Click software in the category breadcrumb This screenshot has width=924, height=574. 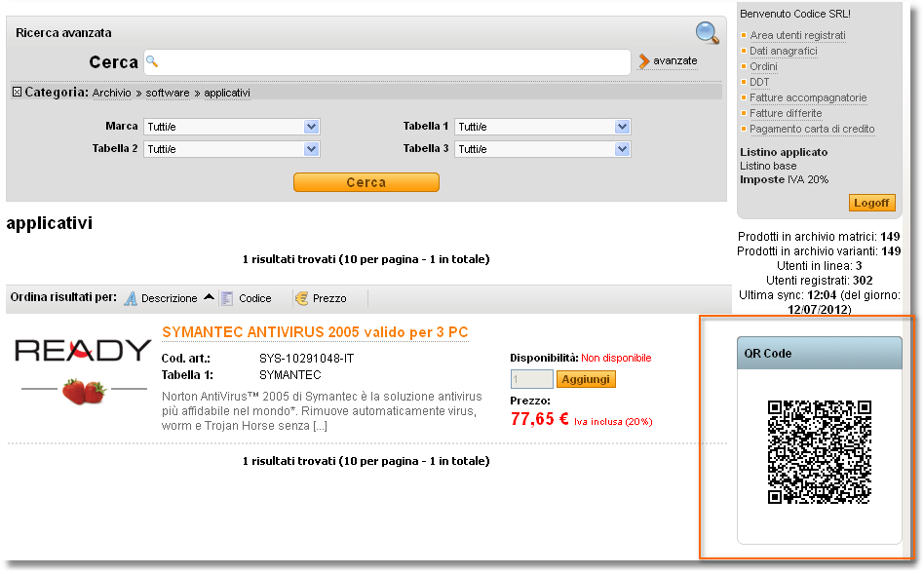168,93
